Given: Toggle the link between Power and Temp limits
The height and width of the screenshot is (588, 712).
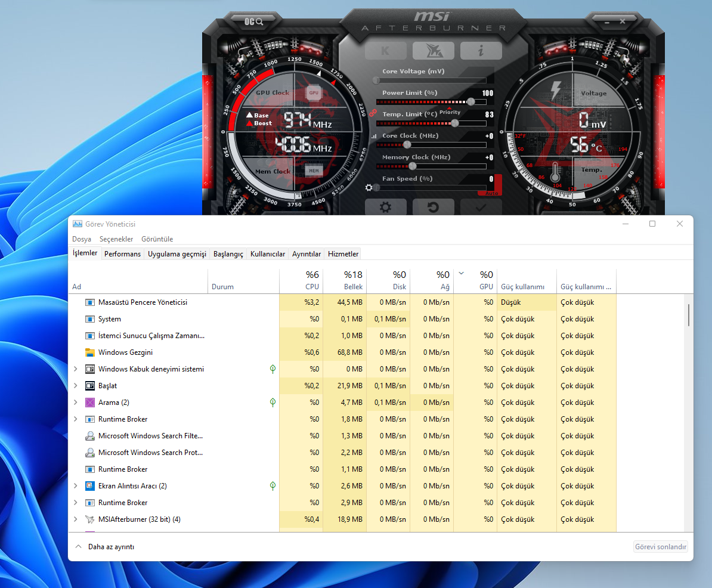Looking at the screenshot, I should click(373, 113).
